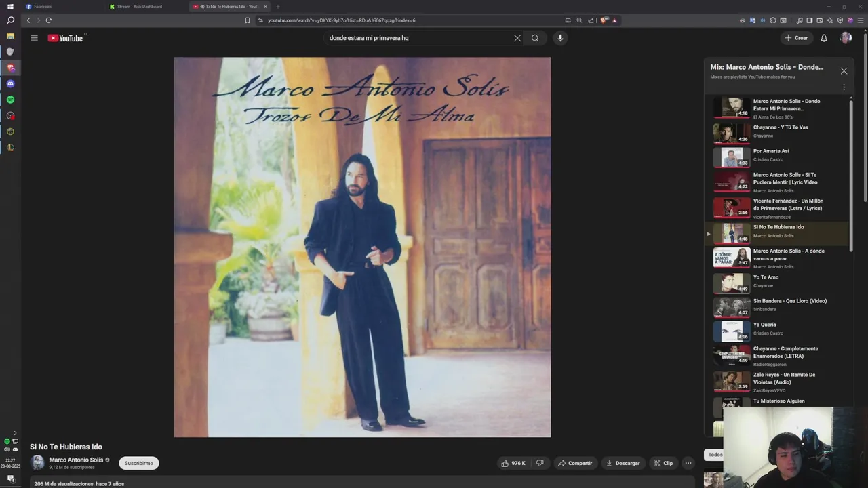Open site settings icon beside URL
The width and height of the screenshot is (868, 488).
pos(260,20)
